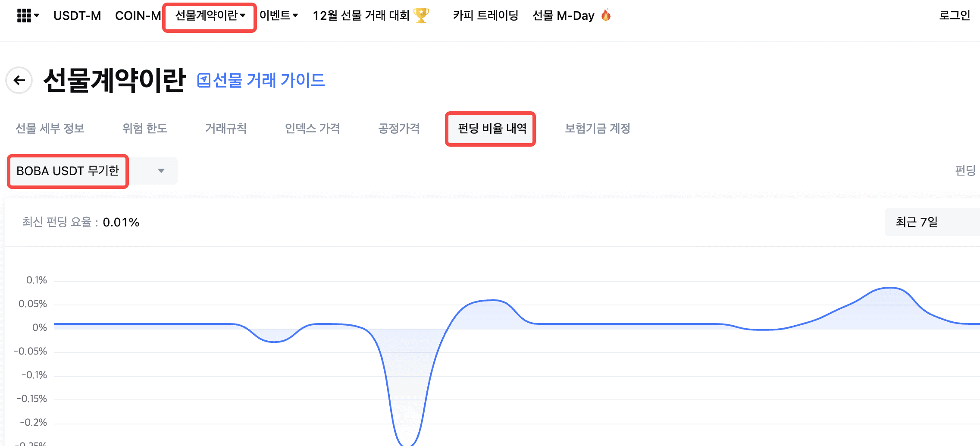Open the 선물 세부 정보 tab
The height and width of the screenshot is (446, 980).
[50, 129]
